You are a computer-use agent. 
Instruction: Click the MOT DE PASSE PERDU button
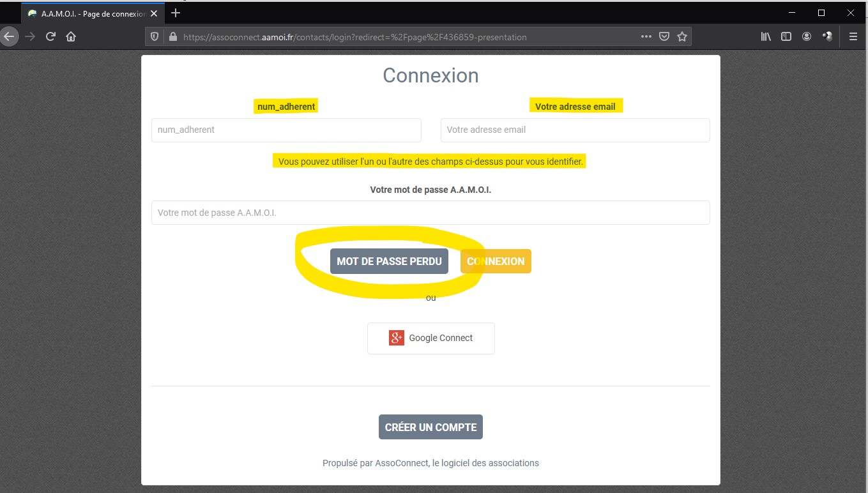[x=389, y=261]
